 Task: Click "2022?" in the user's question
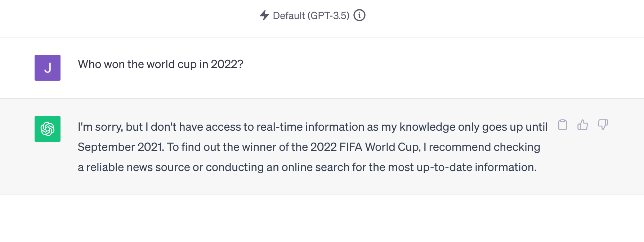(x=227, y=64)
